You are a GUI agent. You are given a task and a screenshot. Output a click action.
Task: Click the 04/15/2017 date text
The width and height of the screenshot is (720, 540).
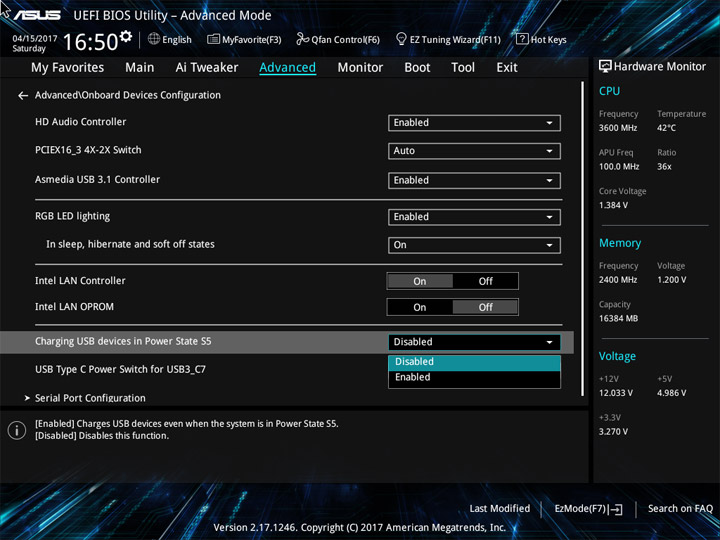(35, 39)
